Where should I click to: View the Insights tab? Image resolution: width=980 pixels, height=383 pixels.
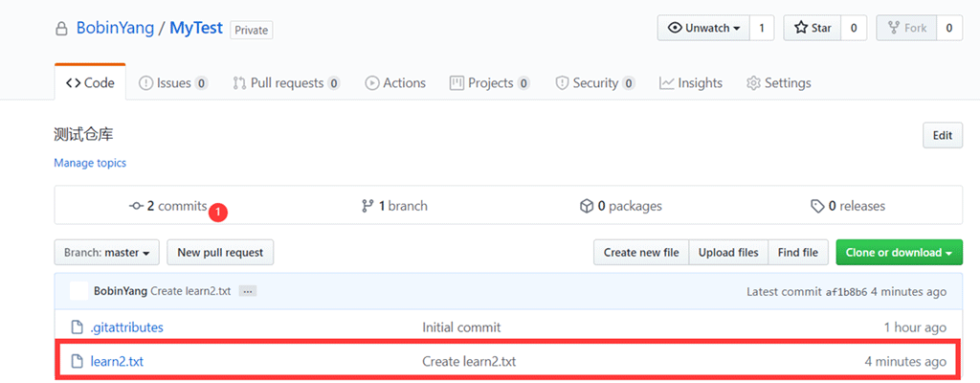(691, 82)
